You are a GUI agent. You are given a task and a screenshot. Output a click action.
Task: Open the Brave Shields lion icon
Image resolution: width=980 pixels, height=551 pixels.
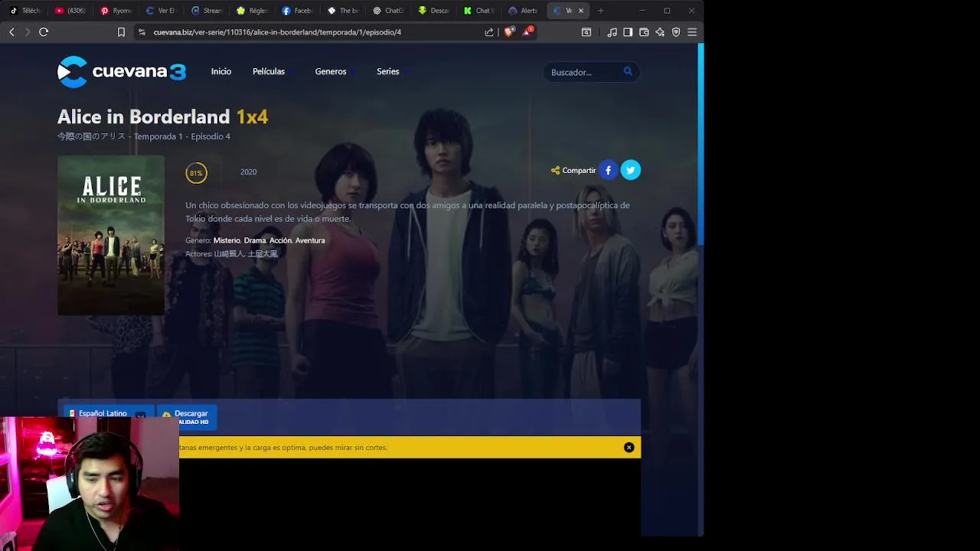click(508, 32)
